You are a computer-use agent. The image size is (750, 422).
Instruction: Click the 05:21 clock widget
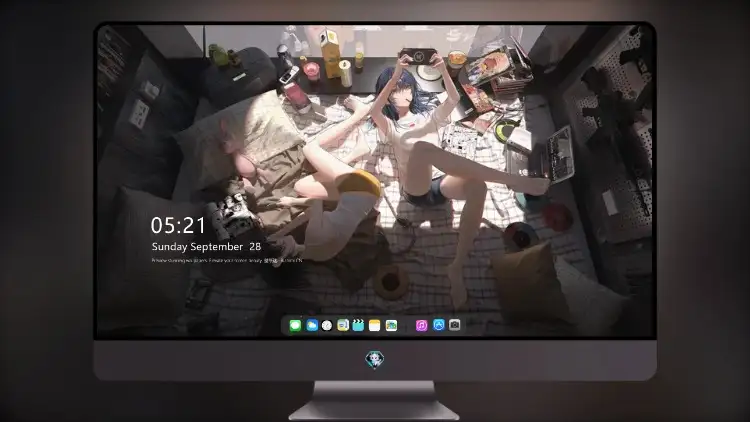pyautogui.click(x=178, y=225)
